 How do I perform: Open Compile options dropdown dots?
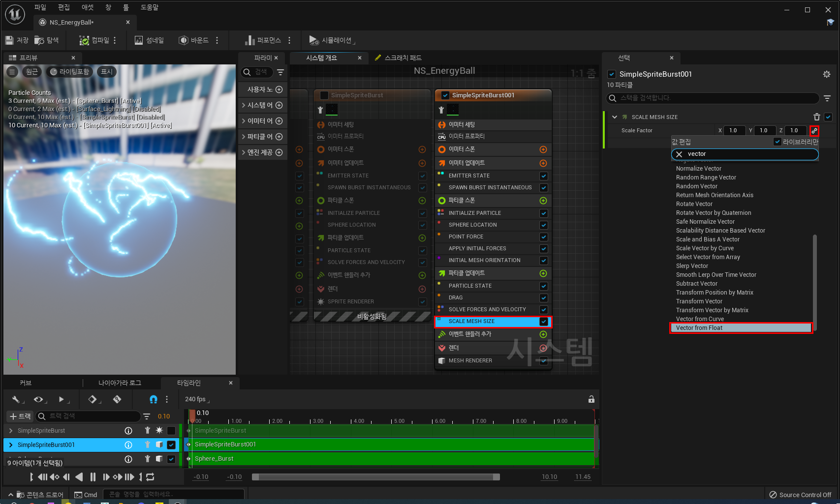[115, 40]
